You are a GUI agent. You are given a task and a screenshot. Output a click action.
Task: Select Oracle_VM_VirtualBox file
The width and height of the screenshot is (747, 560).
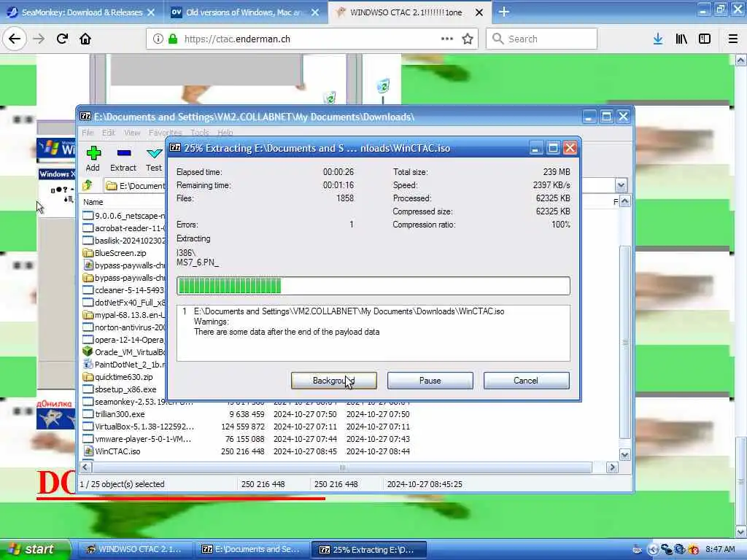click(124, 352)
